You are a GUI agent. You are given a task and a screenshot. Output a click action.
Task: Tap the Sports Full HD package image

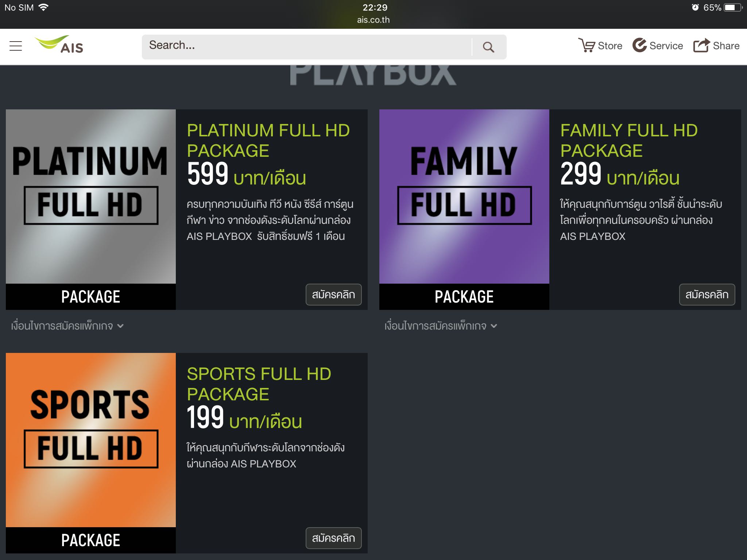(x=91, y=453)
